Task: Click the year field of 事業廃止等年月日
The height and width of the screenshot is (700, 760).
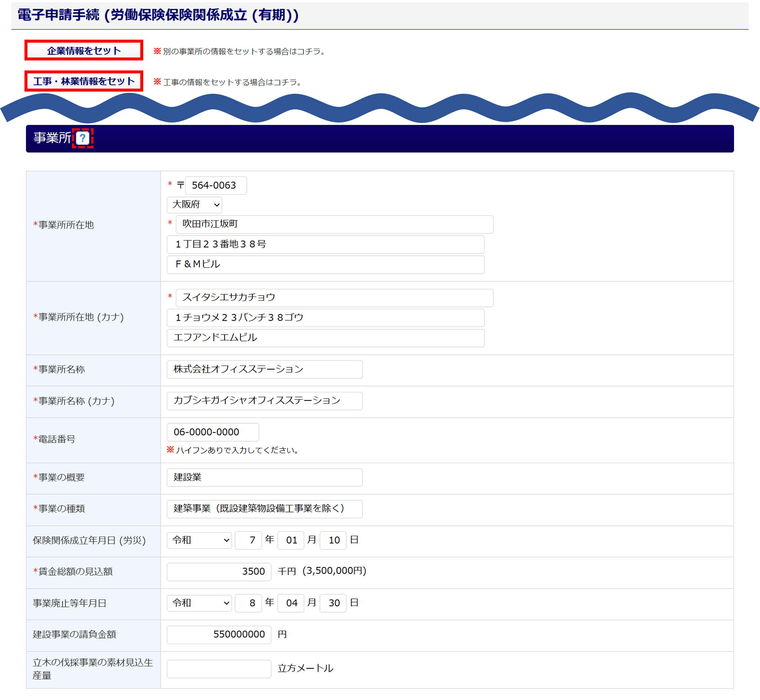Action: pyautogui.click(x=248, y=603)
